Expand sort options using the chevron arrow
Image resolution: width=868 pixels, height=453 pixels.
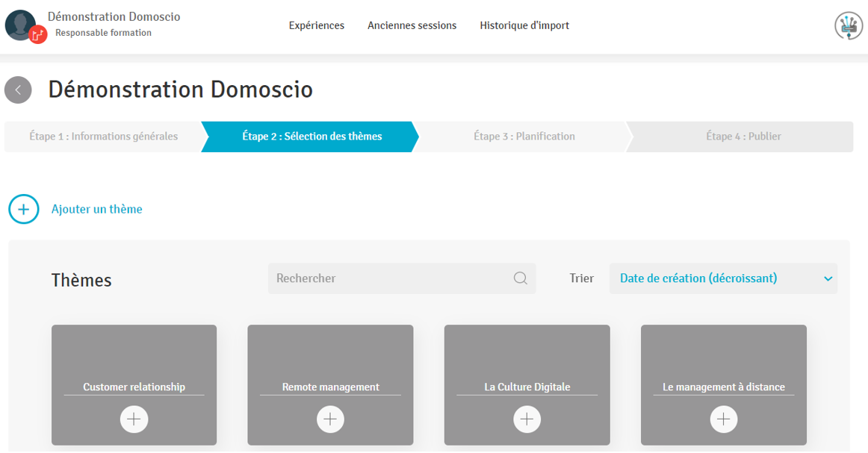click(828, 279)
